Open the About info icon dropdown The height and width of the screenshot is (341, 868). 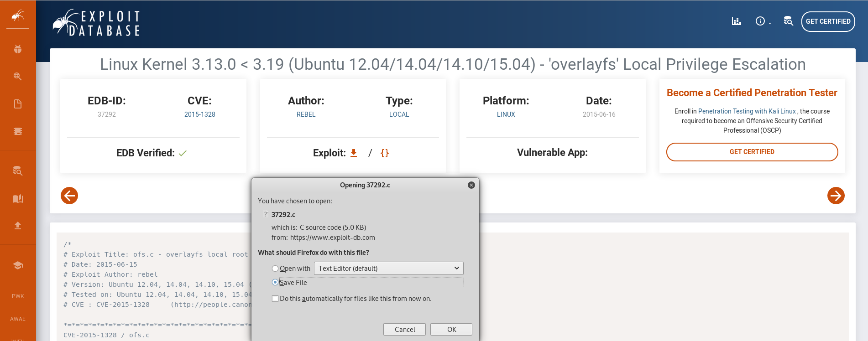(763, 21)
